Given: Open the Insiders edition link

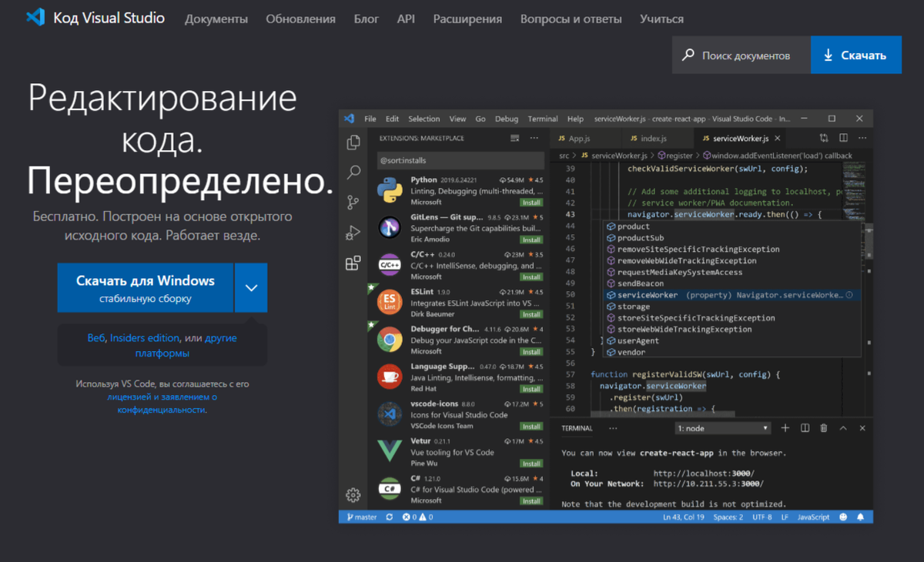Looking at the screenshot, I should point(145,338).
